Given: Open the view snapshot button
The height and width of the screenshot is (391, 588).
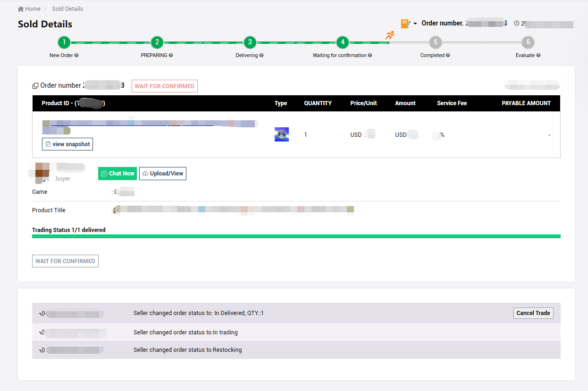Looking at the screenshot, I should coord(67,144).
